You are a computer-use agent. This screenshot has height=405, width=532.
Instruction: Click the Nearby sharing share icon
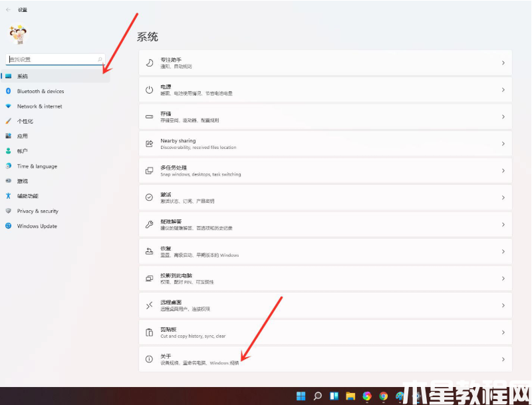click(x=149, y=144)
